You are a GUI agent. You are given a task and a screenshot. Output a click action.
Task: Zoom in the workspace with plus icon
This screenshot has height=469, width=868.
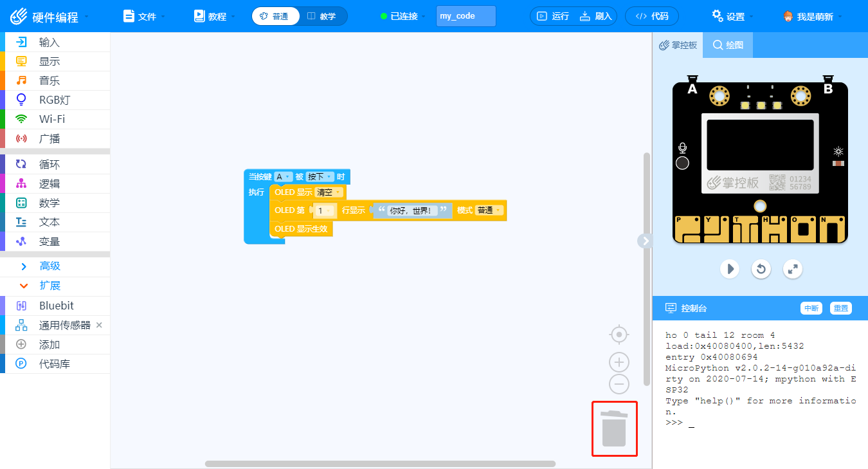click(619, 362)
